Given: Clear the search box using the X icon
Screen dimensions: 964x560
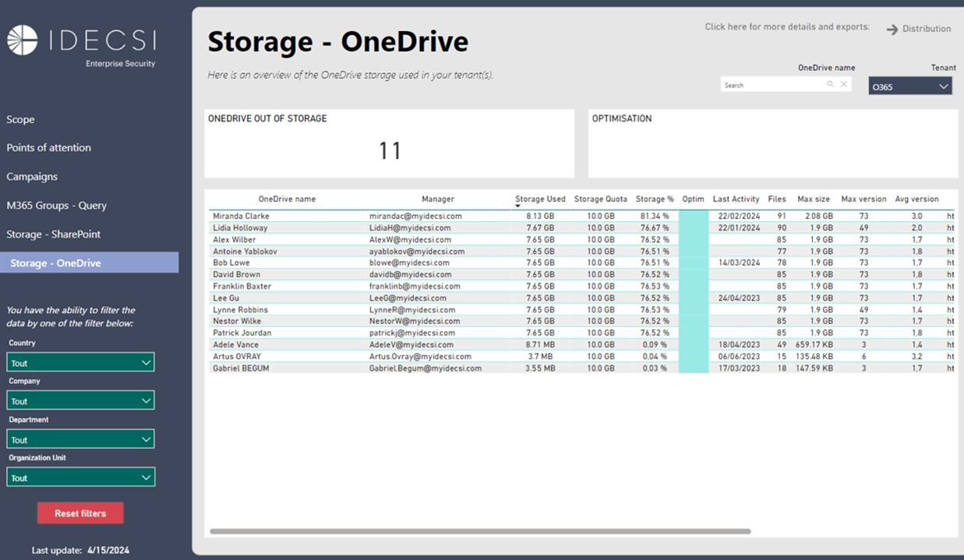Looking at the screenshot, I should click(x=843, y=84).
